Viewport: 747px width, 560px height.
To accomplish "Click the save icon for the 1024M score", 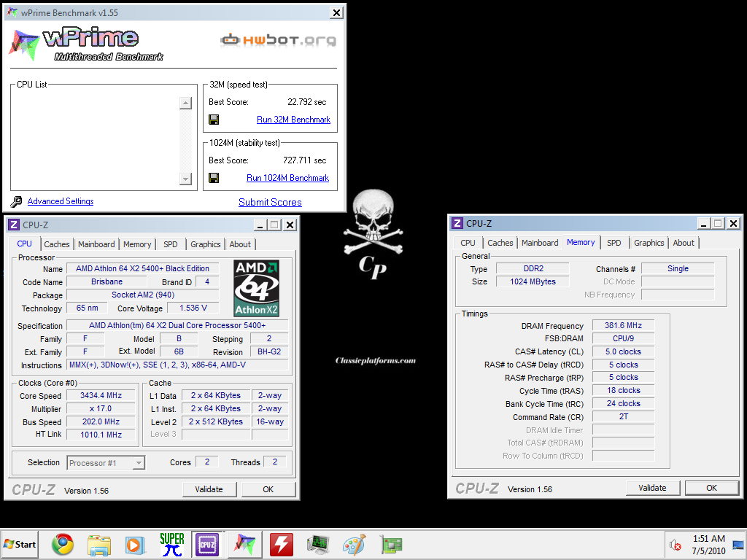I will tap(214, 178).
